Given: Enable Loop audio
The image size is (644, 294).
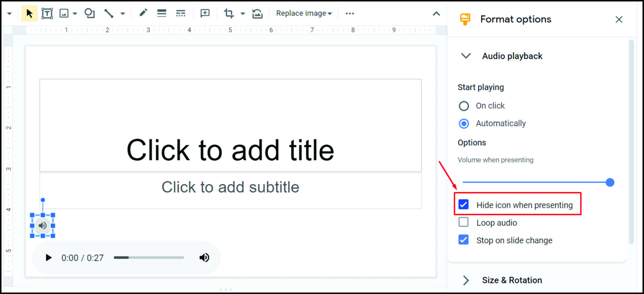Looking at the screenshot, I should [464, 222].
